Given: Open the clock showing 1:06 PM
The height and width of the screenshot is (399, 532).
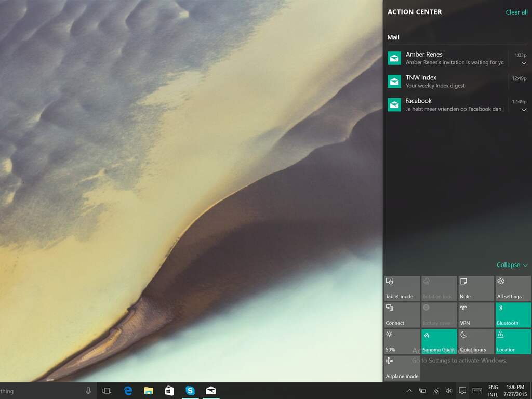Looking at the screenshot, I should 515,391.
